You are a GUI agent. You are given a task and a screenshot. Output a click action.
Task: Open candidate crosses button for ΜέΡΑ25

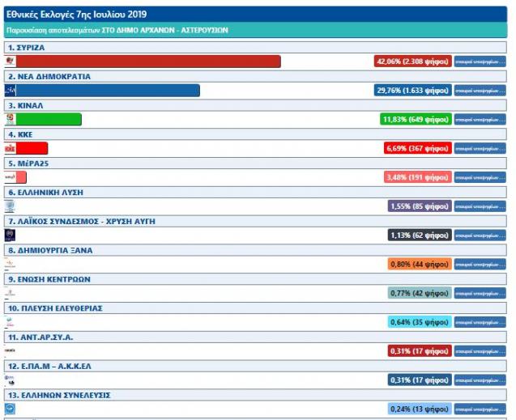480,177
